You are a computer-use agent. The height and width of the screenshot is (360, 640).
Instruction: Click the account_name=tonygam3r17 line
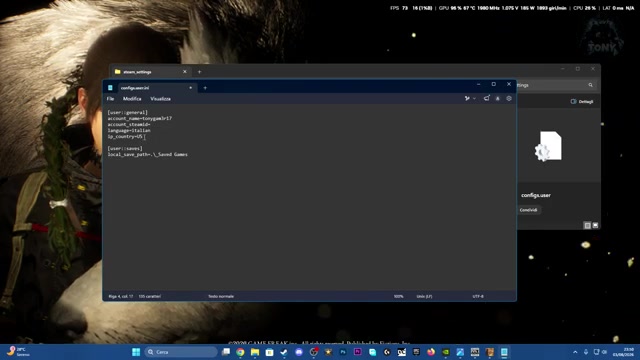point(140,118)
